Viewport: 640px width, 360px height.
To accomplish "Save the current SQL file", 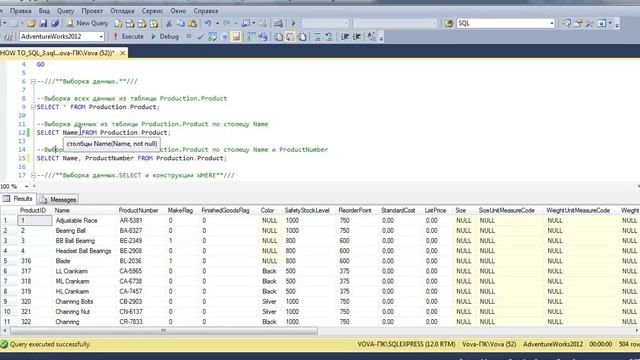I will [43, 23].
